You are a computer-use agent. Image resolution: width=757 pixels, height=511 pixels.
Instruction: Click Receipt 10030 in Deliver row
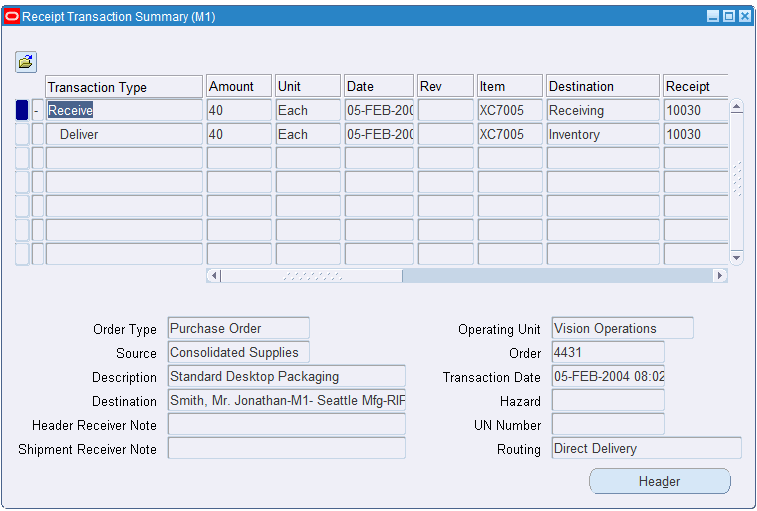(x=696, y=134)
